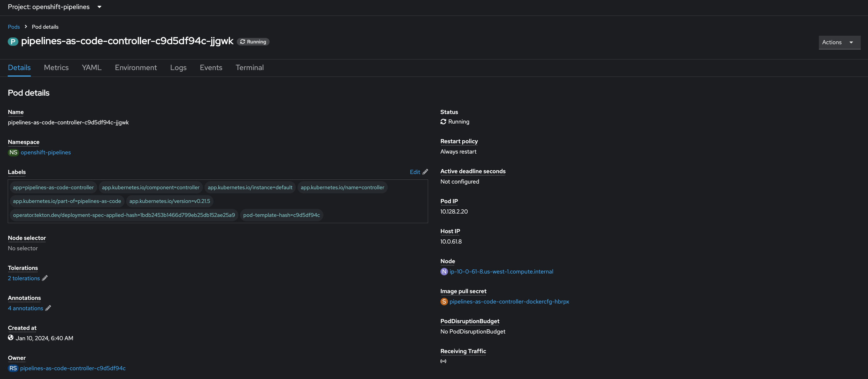Click the purple N node badge
Viewport: 868px width, 379px height.
(444, 271)
